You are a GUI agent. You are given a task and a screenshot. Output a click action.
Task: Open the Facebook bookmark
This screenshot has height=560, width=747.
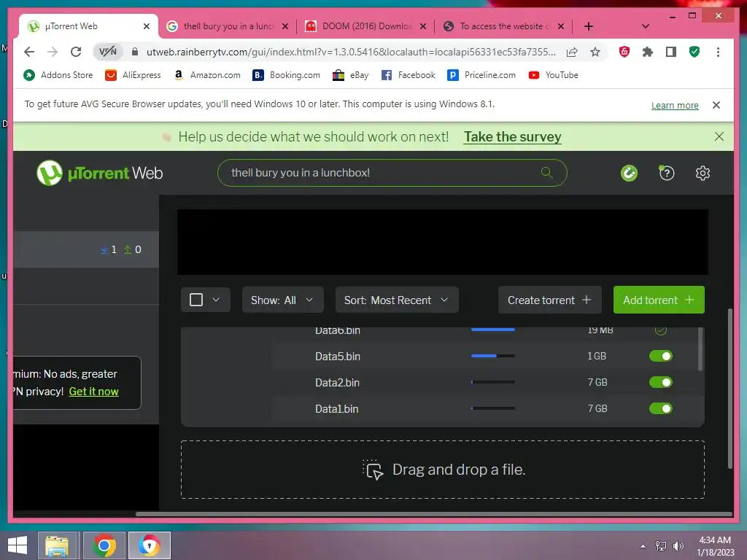[409, 75]
